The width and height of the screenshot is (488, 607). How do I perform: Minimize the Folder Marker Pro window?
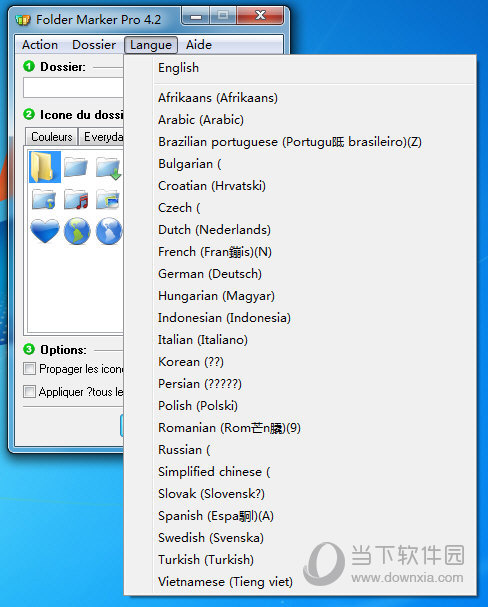tap(196, 16)
